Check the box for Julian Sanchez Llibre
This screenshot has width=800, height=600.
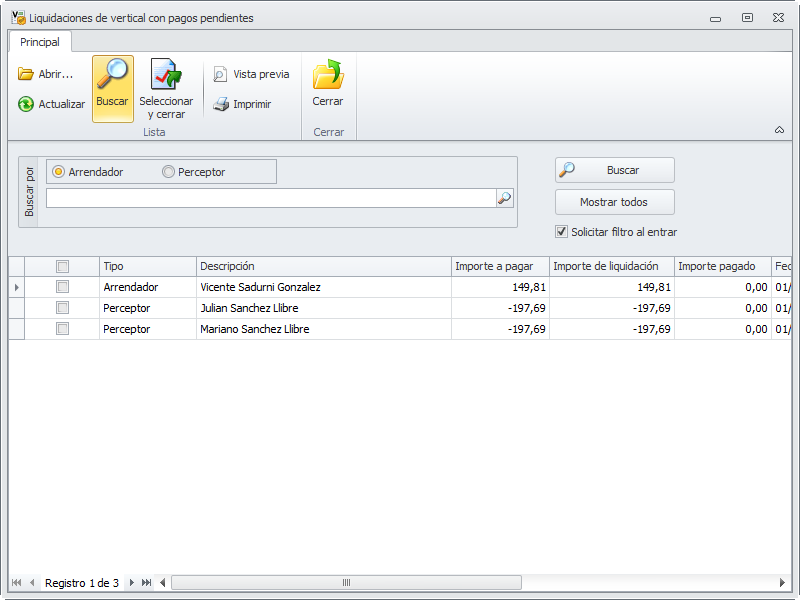click(x=62, y=308)
